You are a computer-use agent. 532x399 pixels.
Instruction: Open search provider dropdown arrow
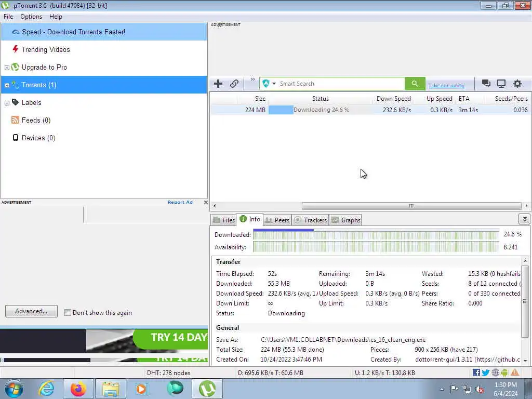tap(274, 84)
